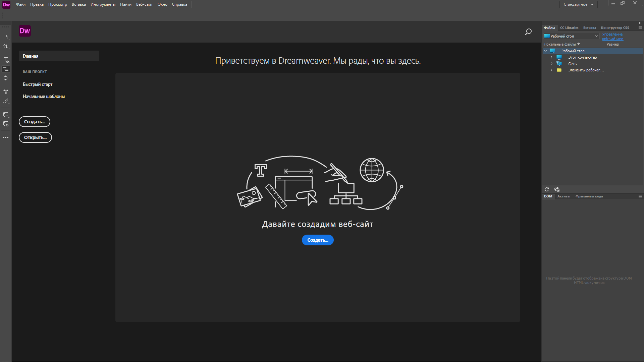Open documents icon in left toolbar
This screenshot has width=644, height=362.
point(6,37)
